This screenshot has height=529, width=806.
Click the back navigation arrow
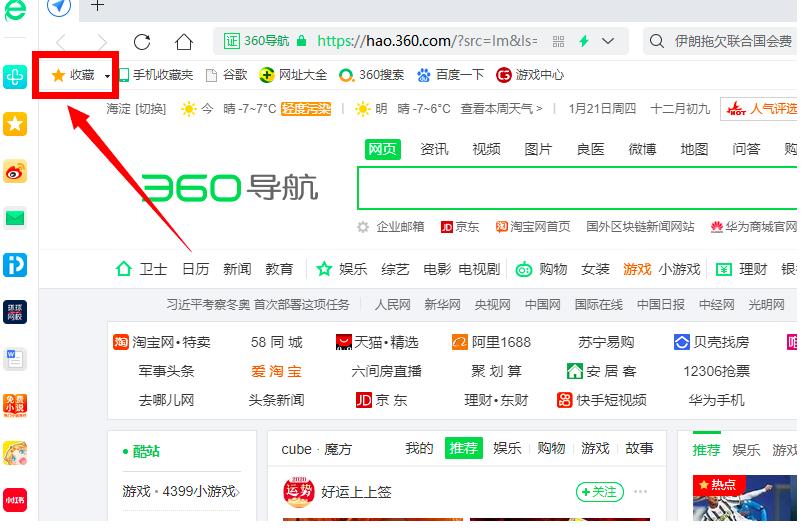[x=61, y=42]
